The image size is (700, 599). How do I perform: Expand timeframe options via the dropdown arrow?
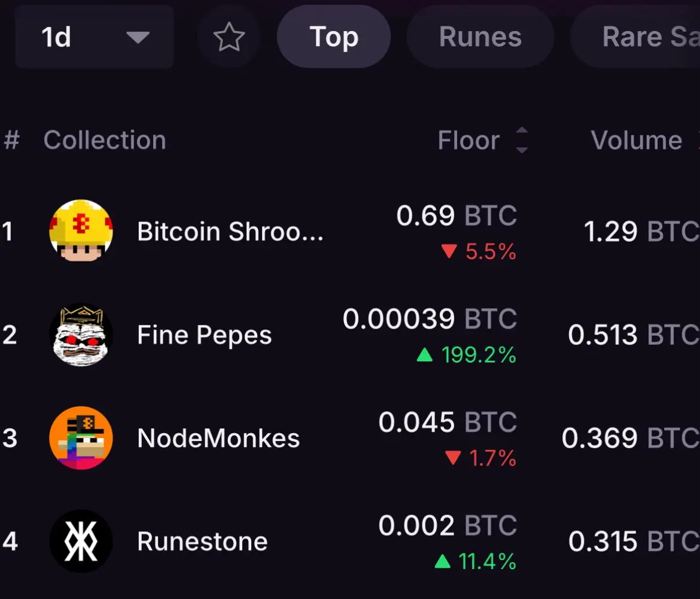click(138, 37)
